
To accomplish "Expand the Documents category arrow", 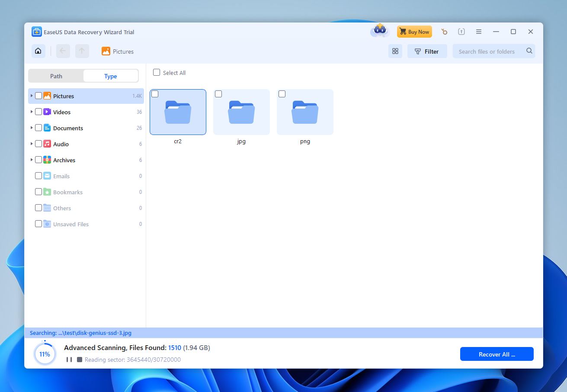I will pos(32,128).
